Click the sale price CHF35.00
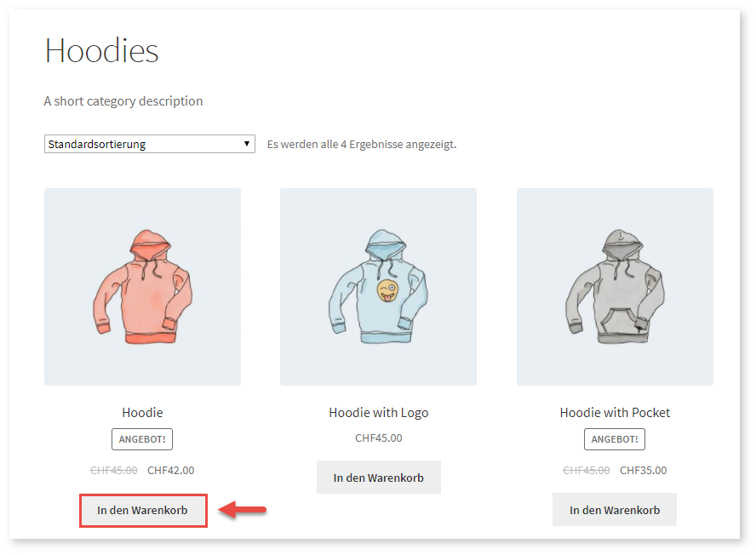This screenshot has width=756, height=555. (x=643, y=471)
